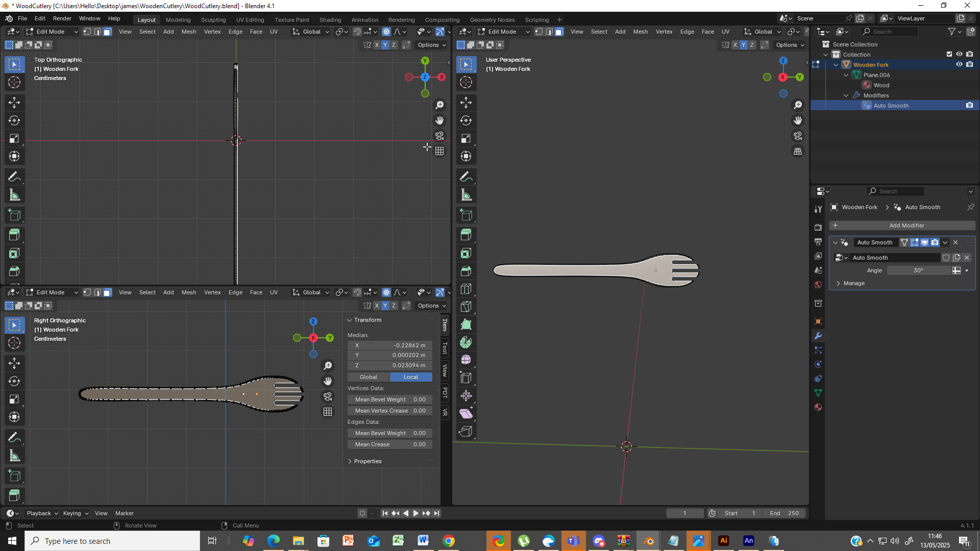Select the Annotate tool in right viewport
This screenshot has height=551, width=980.
(x=14, y=437)
